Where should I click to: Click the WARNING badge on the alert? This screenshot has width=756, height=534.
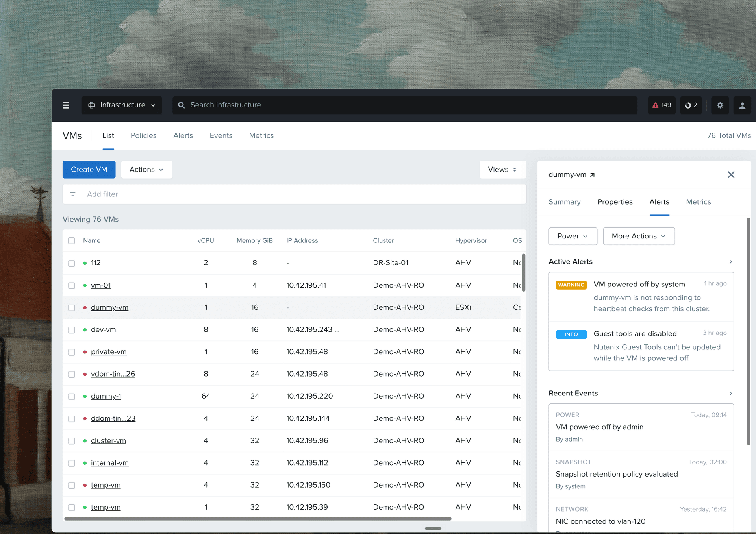pyautogui.click(x=571, y=285)
